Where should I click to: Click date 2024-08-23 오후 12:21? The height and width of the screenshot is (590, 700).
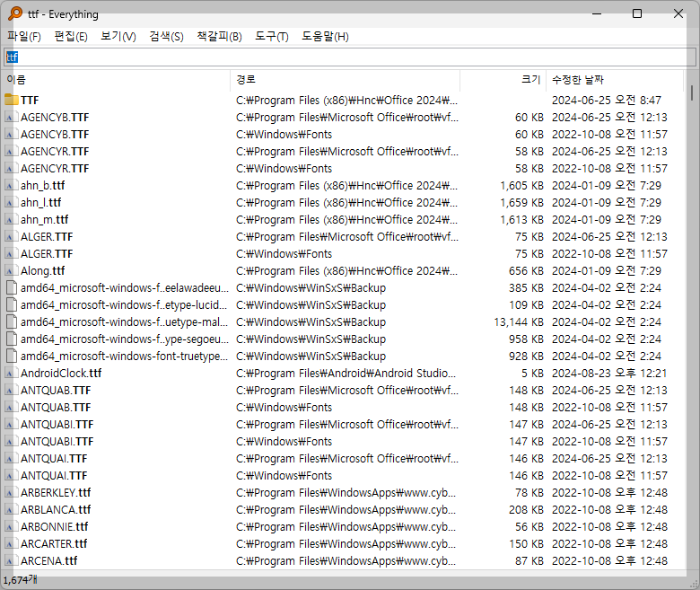coord(609,373)
